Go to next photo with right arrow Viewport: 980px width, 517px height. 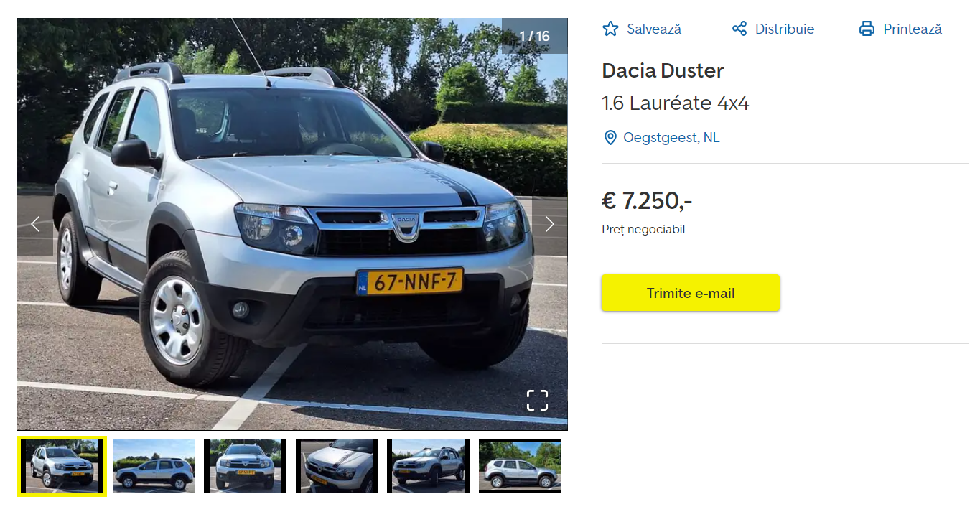pyautogui.click(x=549, y=225)
